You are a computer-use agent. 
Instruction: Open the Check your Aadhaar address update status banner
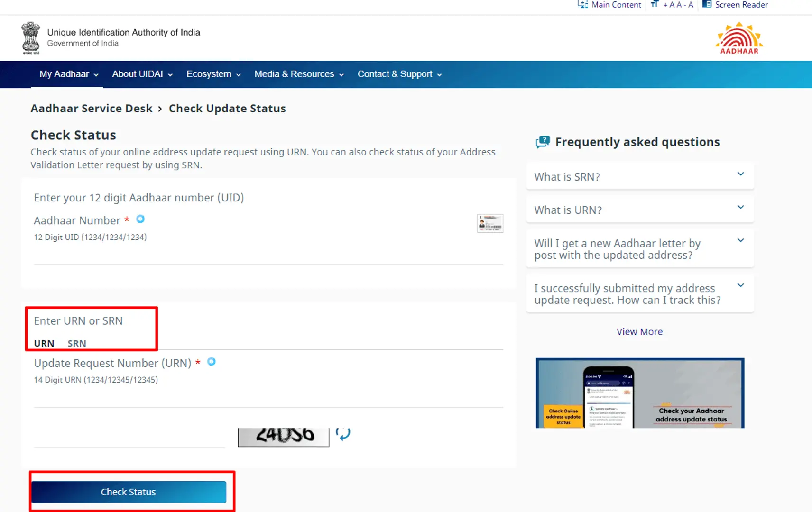coord(640,393)
